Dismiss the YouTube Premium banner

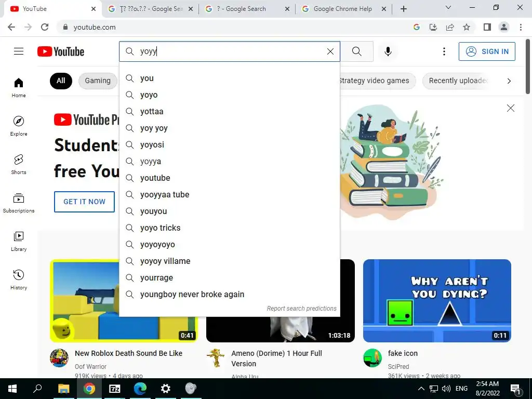[510, 108]
